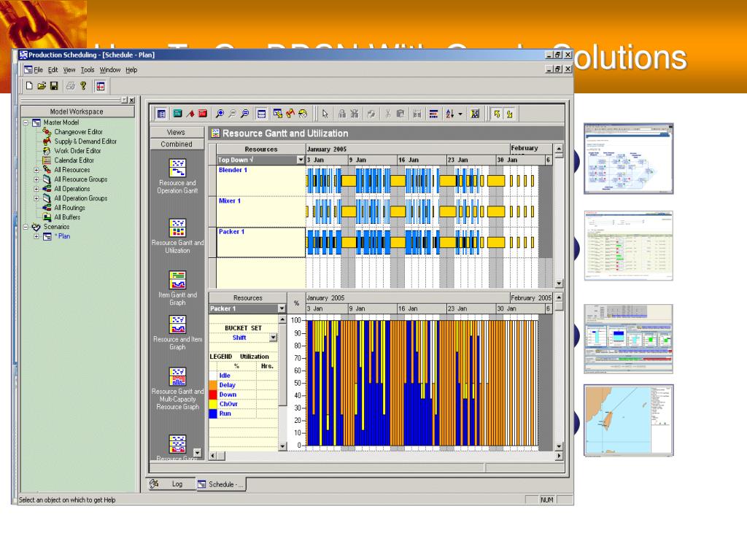The image size is (747, 560).
Task: Click the yellow question mark Help icon
Action: 82,85
